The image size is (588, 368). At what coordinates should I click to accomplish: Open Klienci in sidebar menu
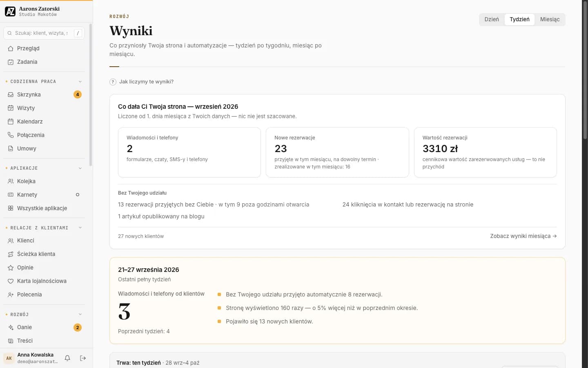44,240
